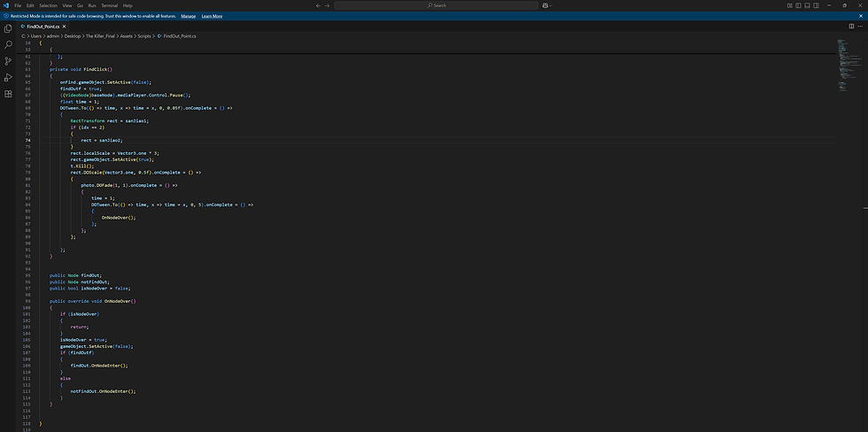Select the FindOut_Point.cs editor tab
Screen dimensions: 868x432
43,27
